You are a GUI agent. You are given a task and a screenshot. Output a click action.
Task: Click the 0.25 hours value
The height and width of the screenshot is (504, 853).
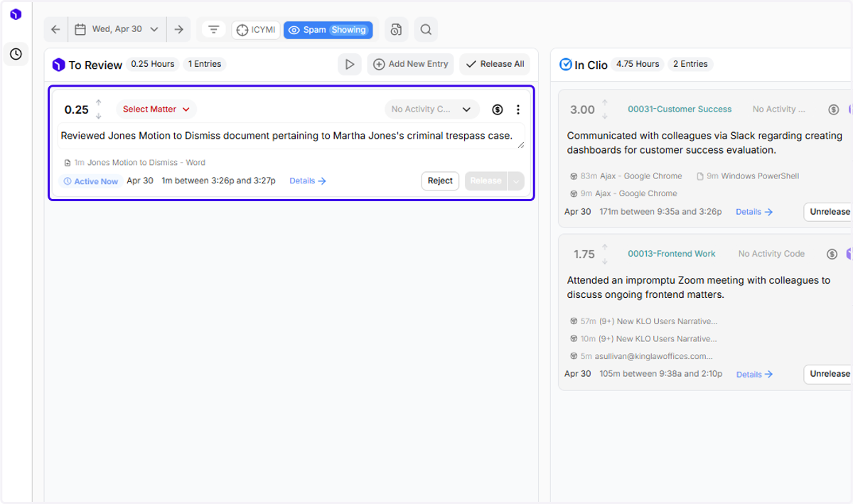77,109
